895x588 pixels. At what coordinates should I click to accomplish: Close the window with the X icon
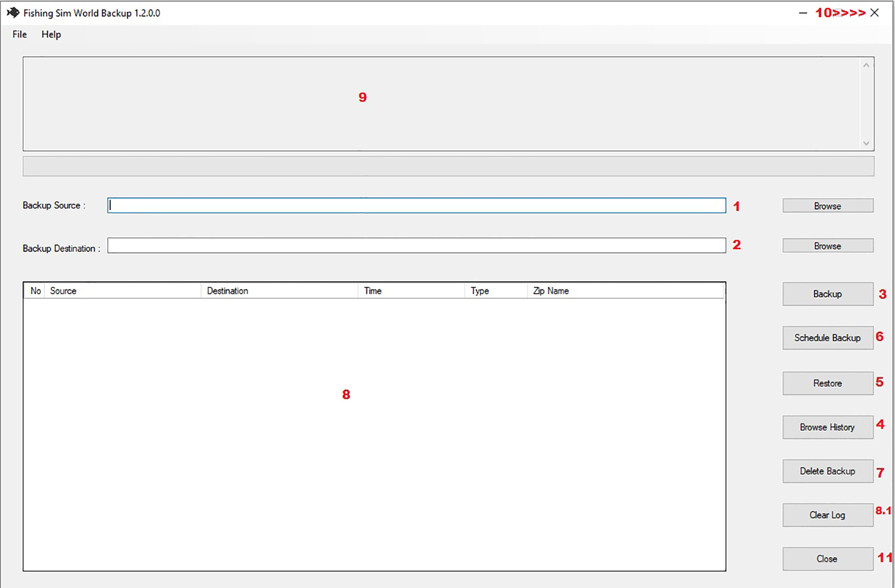tap(875, 13)
